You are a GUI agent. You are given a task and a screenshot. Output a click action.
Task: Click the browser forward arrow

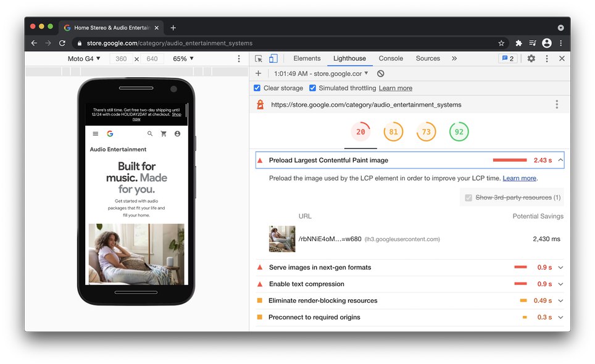coord(48,43)
